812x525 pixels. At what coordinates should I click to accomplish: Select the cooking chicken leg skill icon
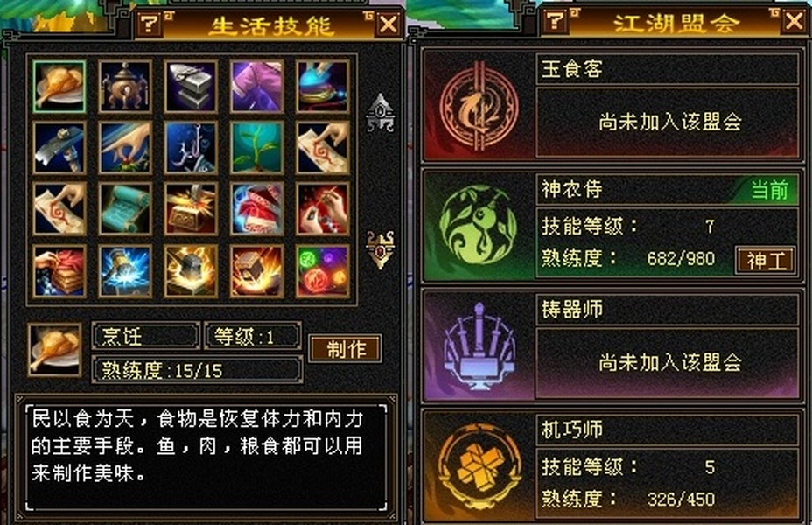coord(59,87)
